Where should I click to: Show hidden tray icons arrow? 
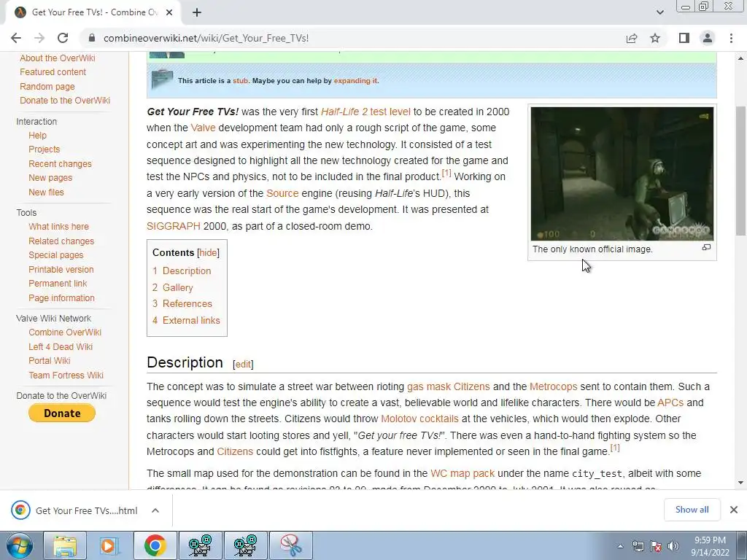(620, 546)
